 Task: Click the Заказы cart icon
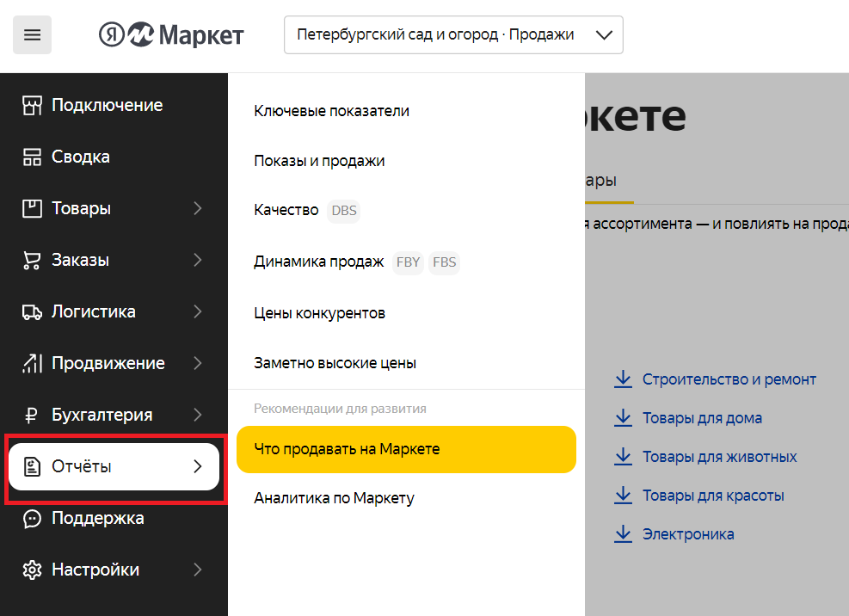click(x=32, y=261)
